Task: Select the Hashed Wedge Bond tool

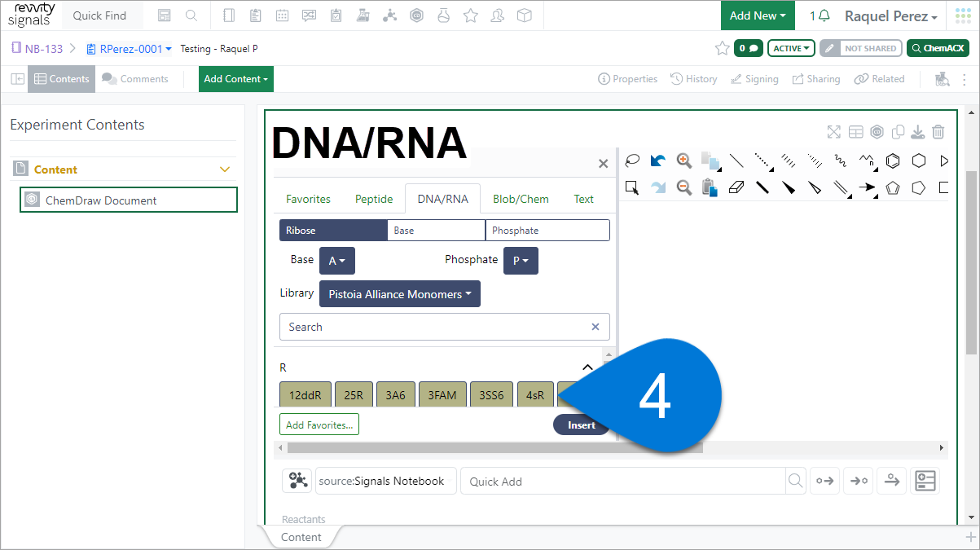Action: click(x=815, y=161)
